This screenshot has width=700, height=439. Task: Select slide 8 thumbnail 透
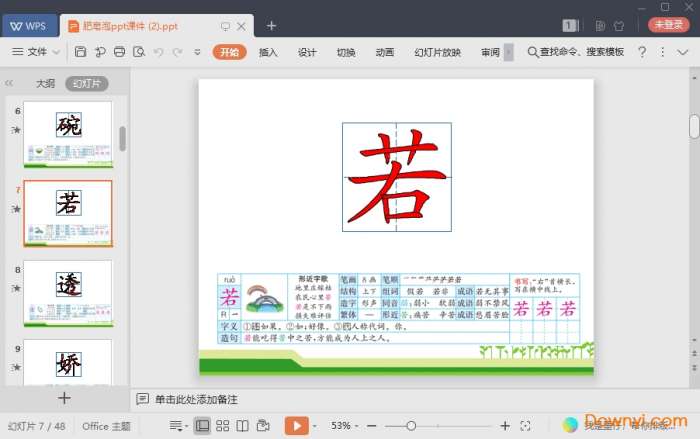click(68, 293)
